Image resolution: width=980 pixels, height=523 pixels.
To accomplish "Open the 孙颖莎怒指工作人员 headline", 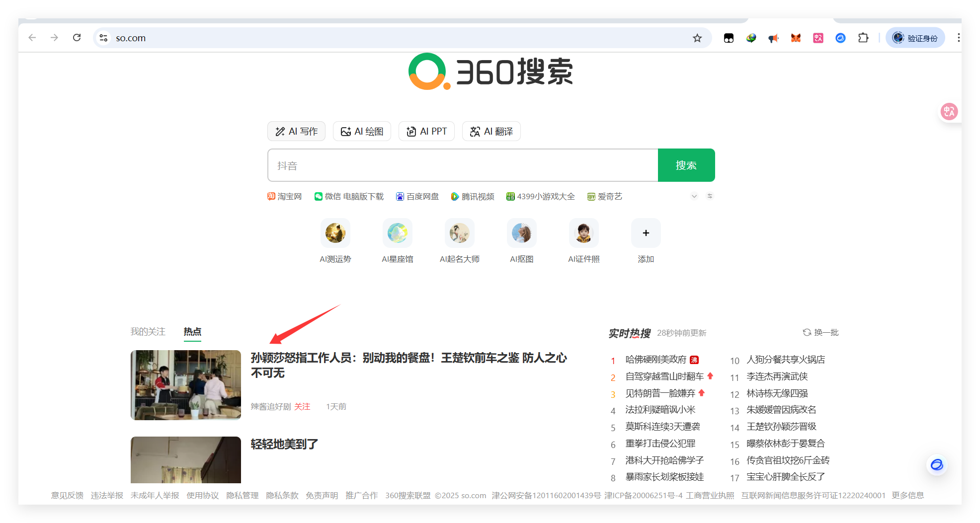I will point(408,365).
